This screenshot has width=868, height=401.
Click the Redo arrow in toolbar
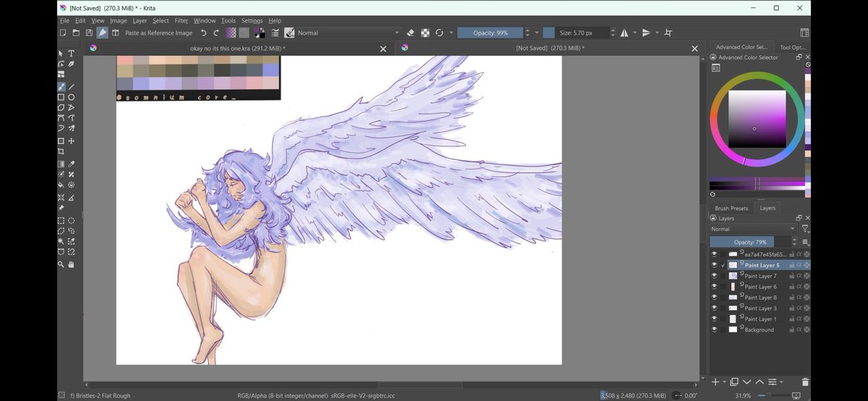(216, 33)
